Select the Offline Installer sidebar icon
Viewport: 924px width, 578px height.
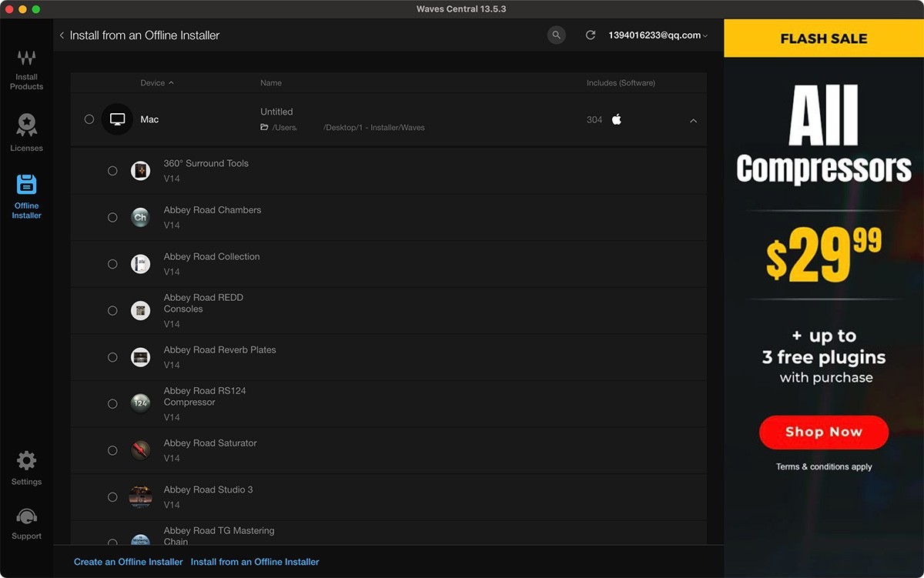(26, 195)
